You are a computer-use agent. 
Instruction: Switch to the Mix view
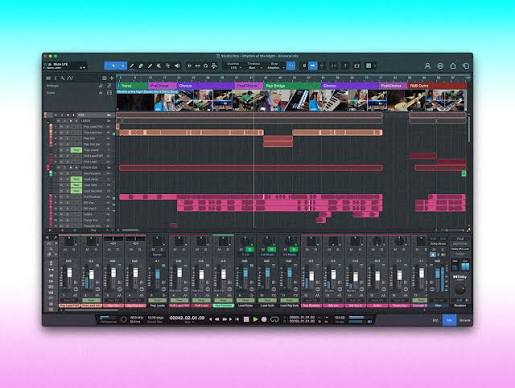click(449, 320)
